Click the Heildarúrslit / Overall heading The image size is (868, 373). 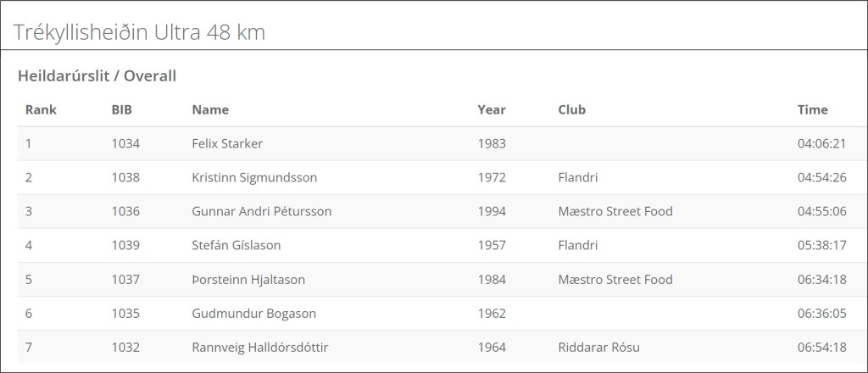pos(97,75)
